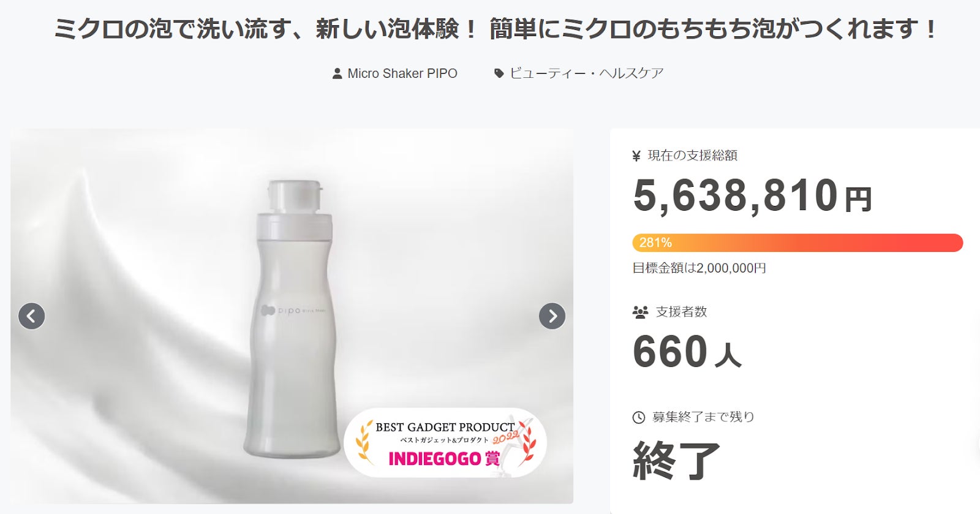980x514 pixels.
Task: Click the tag icon beside the category
Action: coord(499,74)
